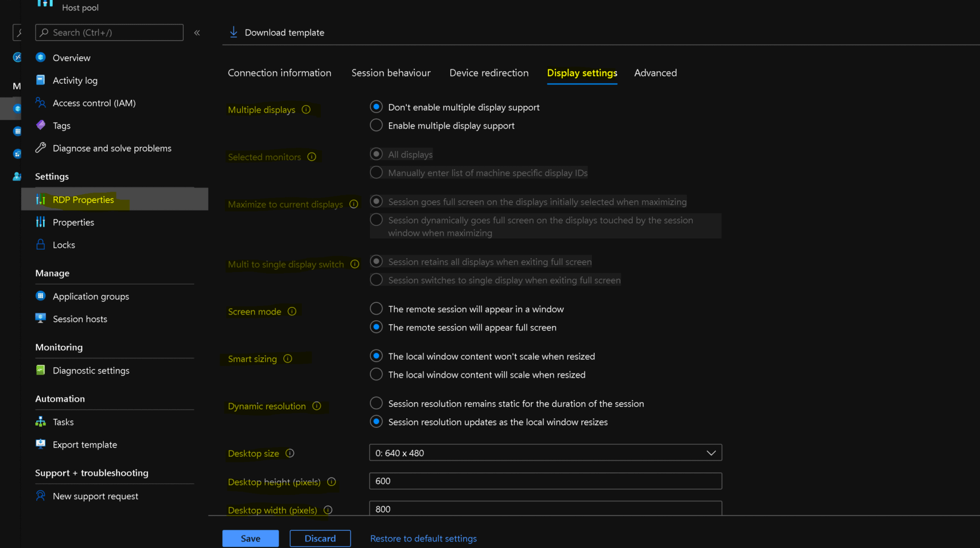This screenshot has height=548, width=980.
Task: Click the Activity log icon
Action: pos(40,80)
